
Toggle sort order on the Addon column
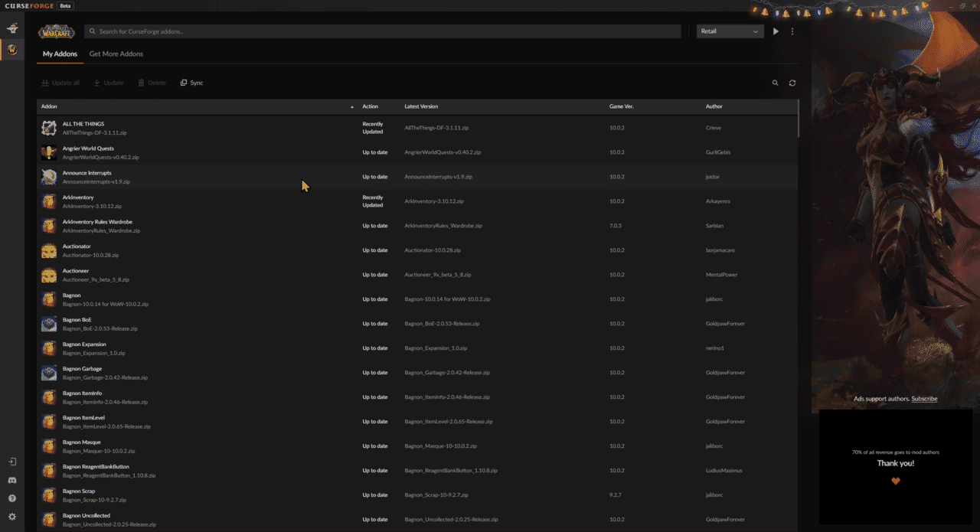pyautogui.click(x=48, y=106)
